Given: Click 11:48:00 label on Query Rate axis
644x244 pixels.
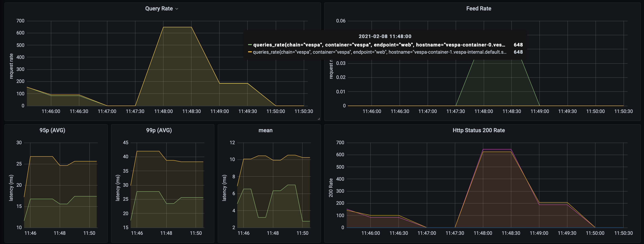Looking at the screenshot, I should click(163, 111).
